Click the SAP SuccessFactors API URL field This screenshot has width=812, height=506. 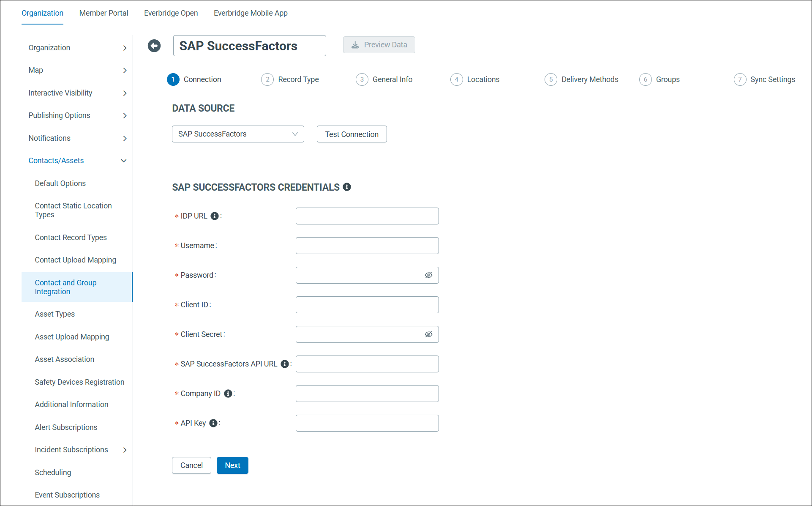367,364
